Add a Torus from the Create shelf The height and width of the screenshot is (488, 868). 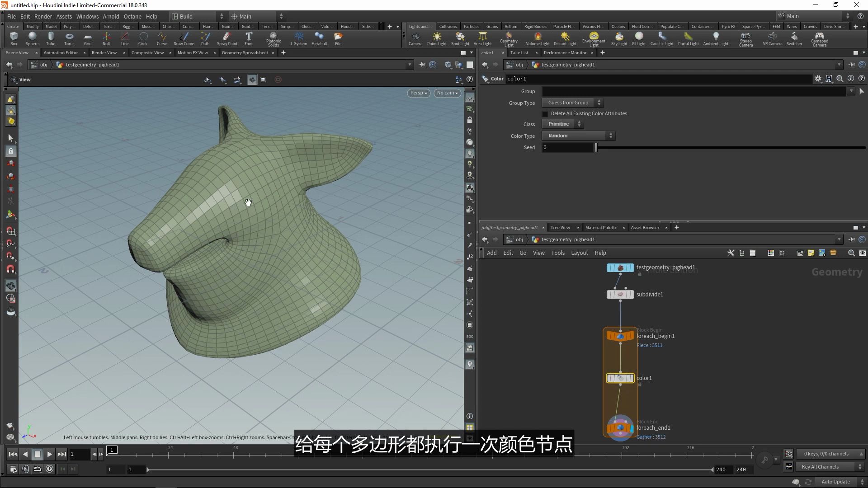pos(69,38)
